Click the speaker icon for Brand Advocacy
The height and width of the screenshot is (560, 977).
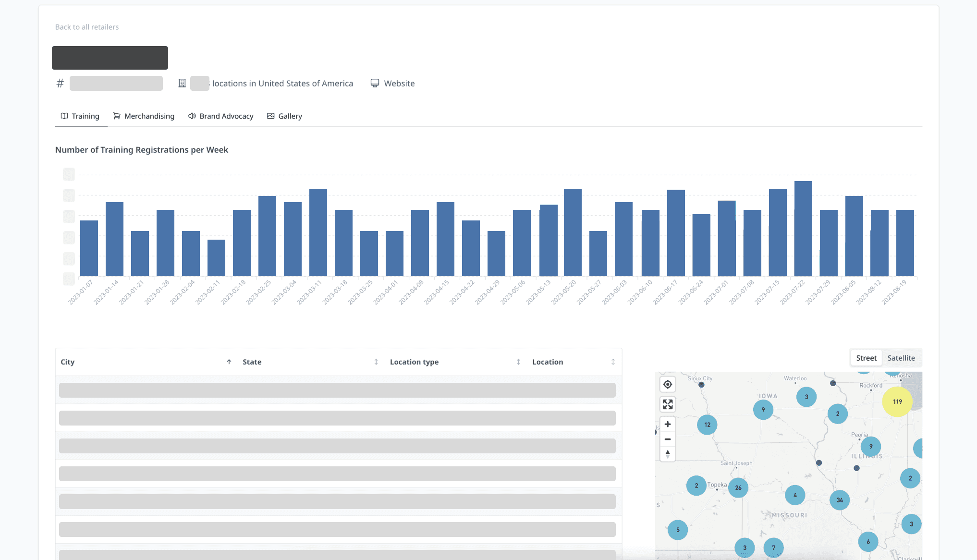click(192, 116)
